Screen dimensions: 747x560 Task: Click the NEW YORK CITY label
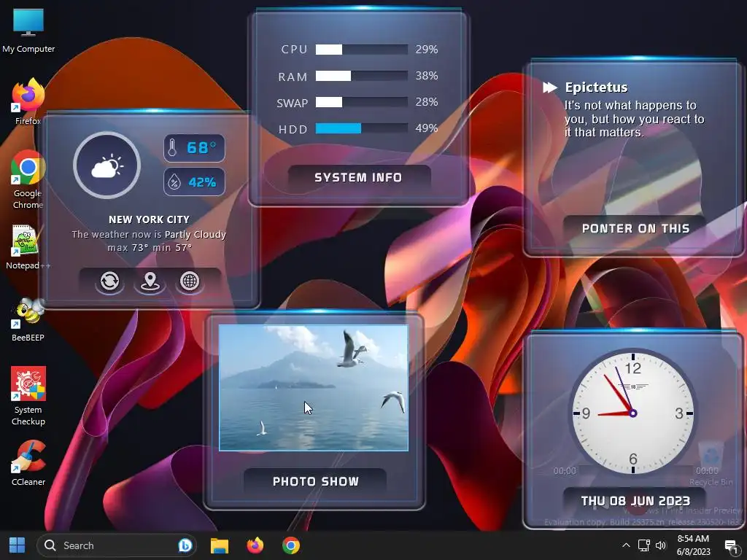pyautogui.click(x=149, y=219)
